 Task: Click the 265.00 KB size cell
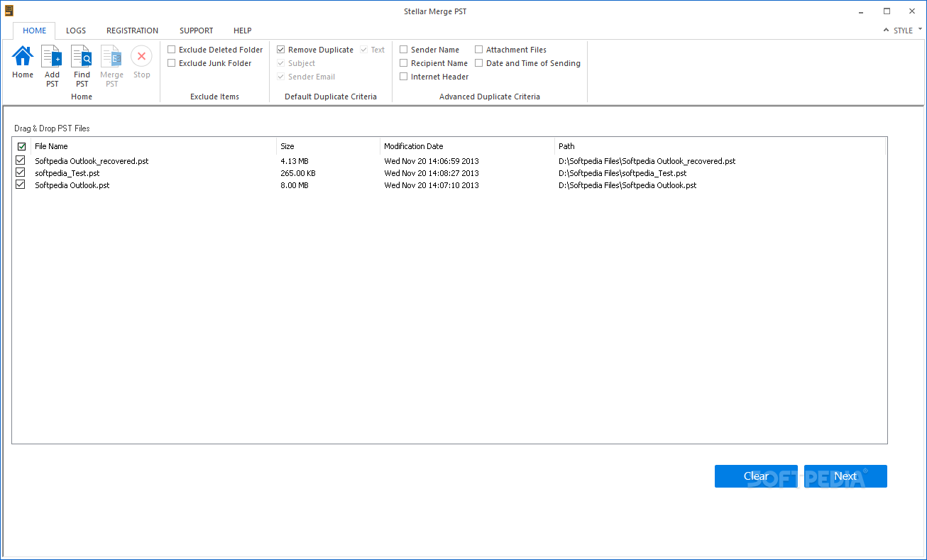(x=298, y=173)
